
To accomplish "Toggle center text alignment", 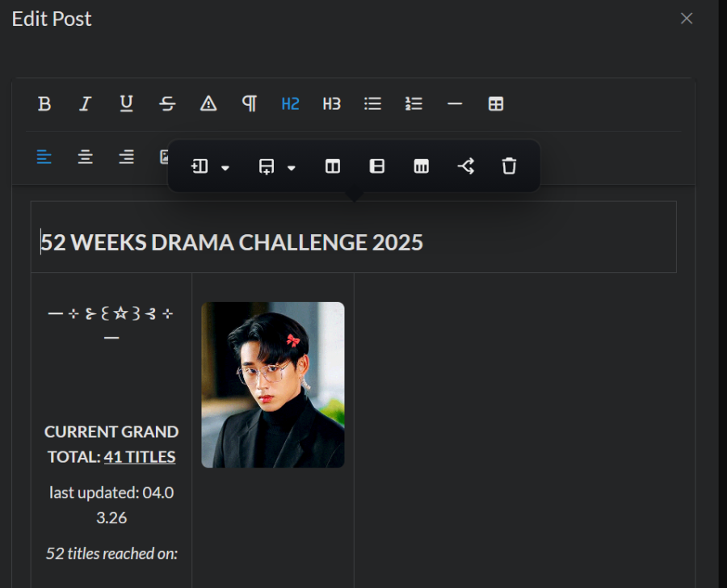I will point(85,157).
